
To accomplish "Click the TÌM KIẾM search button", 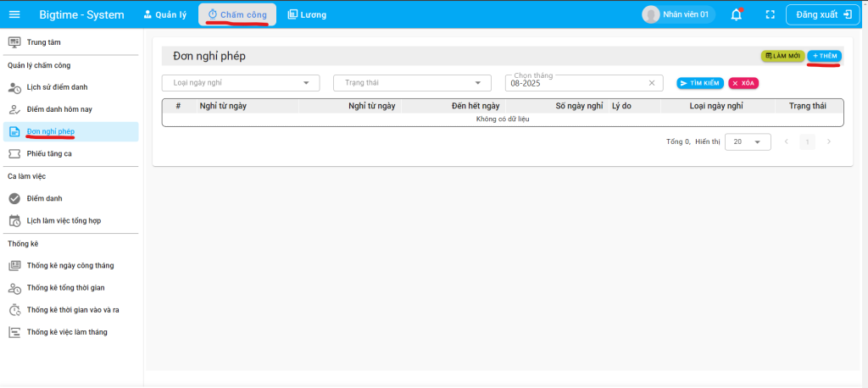I will (699, 83).
